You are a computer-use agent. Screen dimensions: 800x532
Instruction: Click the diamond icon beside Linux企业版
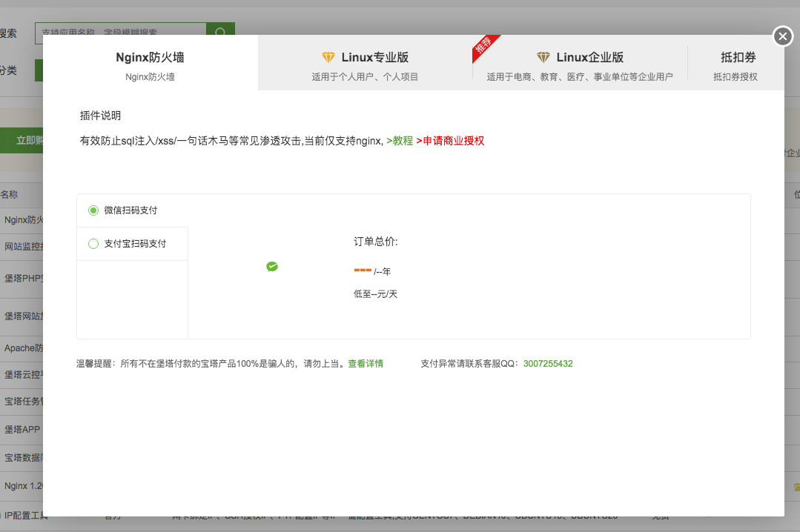click(x=543, y=57)
